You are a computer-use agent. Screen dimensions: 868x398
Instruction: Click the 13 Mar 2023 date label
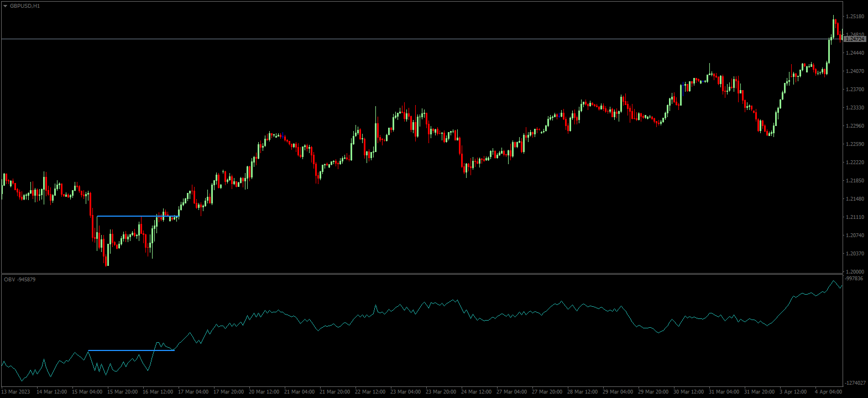click(17, 392)
